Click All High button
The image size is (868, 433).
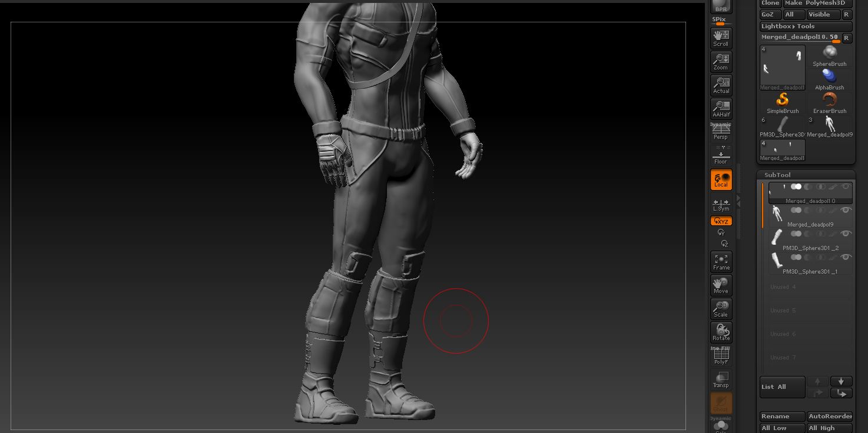830,428
